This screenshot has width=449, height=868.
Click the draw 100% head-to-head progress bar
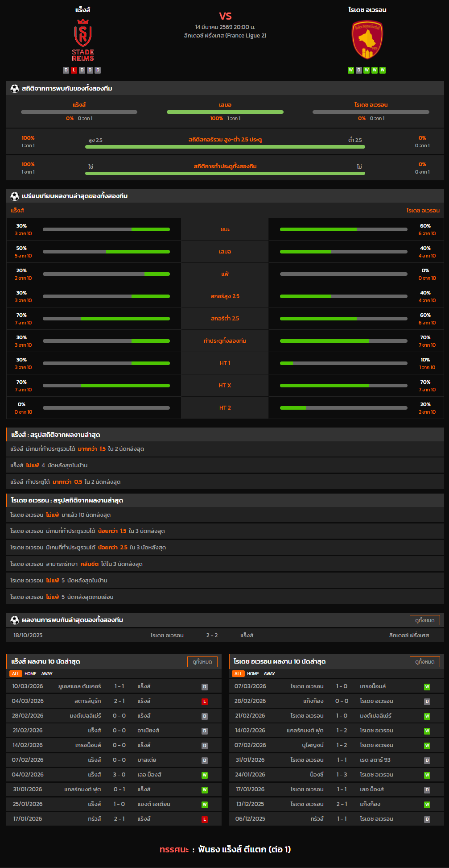(x=225, y=112)
